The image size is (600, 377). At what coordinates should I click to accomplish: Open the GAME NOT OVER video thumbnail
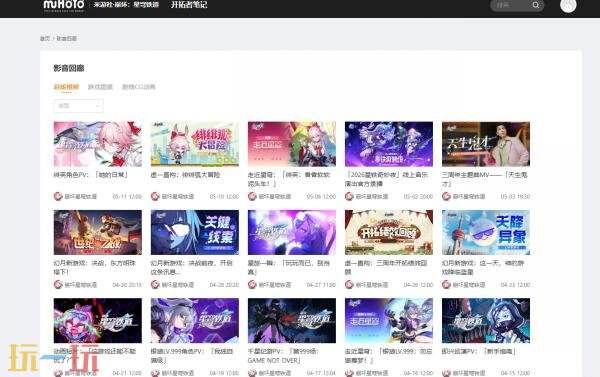pos(292,321)
